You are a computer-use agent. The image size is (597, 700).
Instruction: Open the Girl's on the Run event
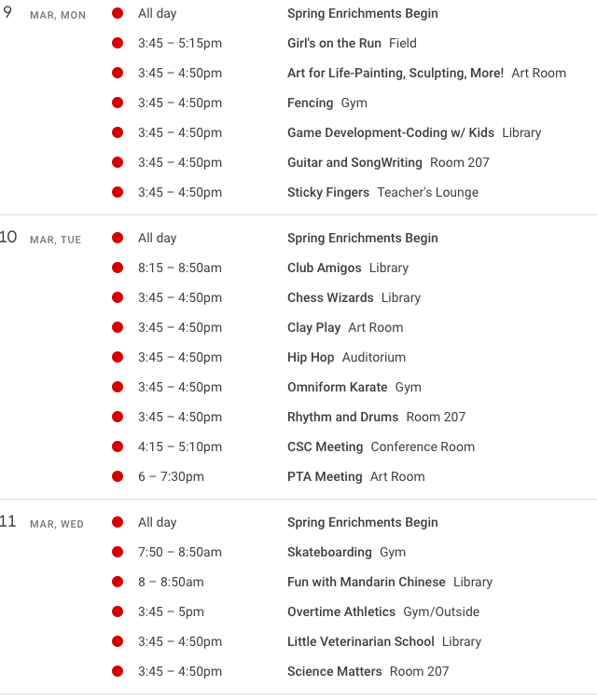tap(335, 43)
